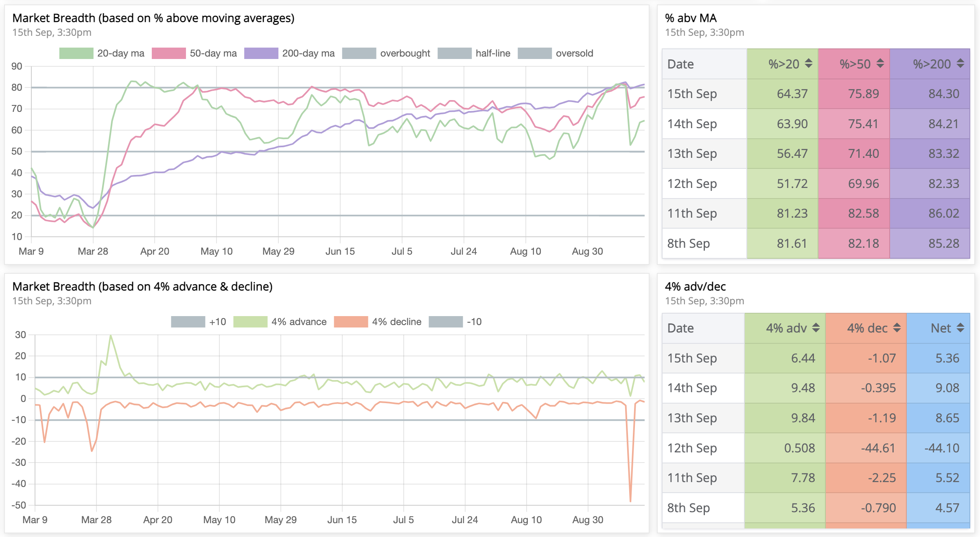Sort table by %>200 column arrows
The image size is (980, 537).
pos(960,63)
